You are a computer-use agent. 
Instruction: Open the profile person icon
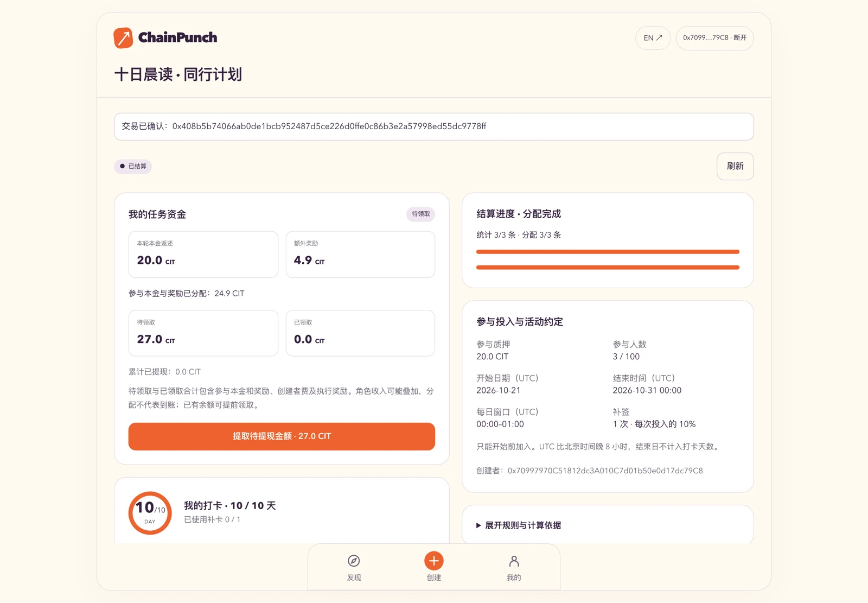[x=514, y=561]
